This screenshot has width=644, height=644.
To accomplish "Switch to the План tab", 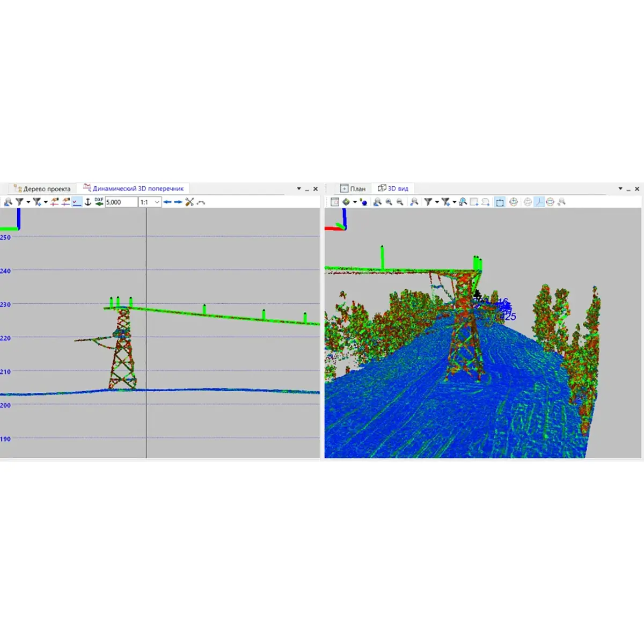I will coord(353,189).
